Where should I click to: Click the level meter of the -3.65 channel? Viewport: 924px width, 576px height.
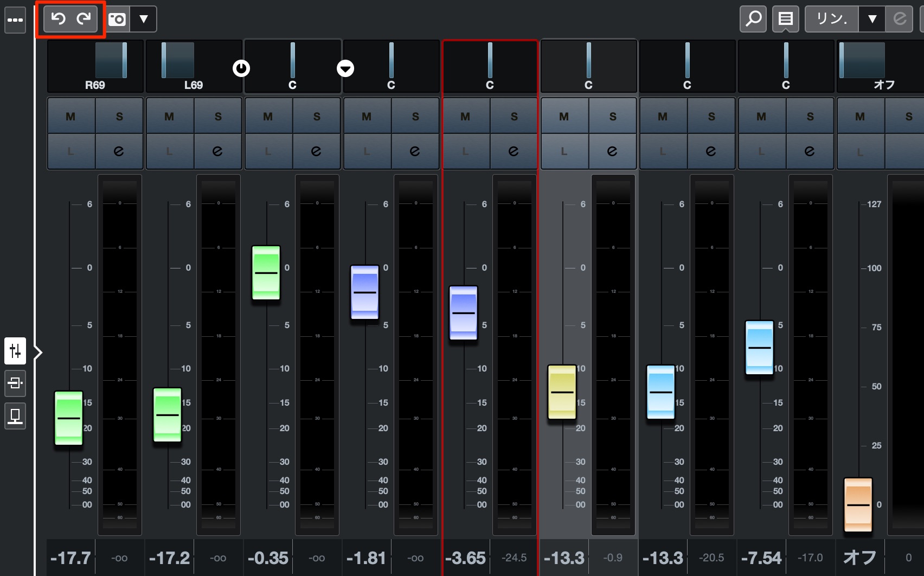(515, 355)
